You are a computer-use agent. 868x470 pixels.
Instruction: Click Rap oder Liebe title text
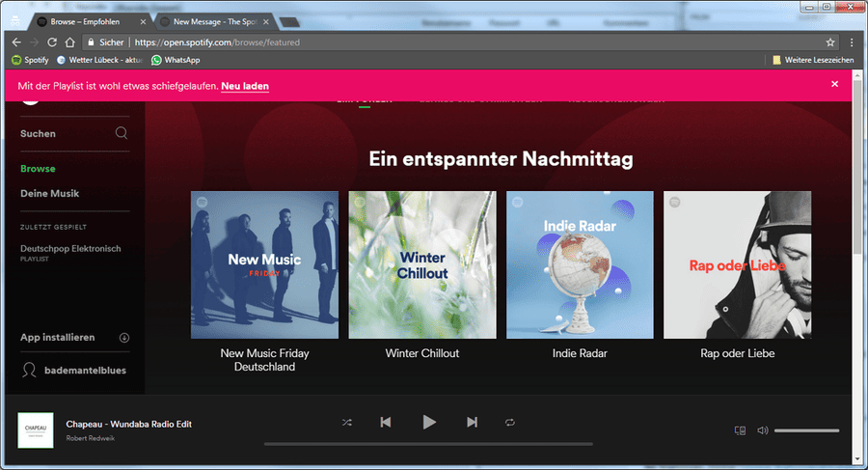(738, 353)
